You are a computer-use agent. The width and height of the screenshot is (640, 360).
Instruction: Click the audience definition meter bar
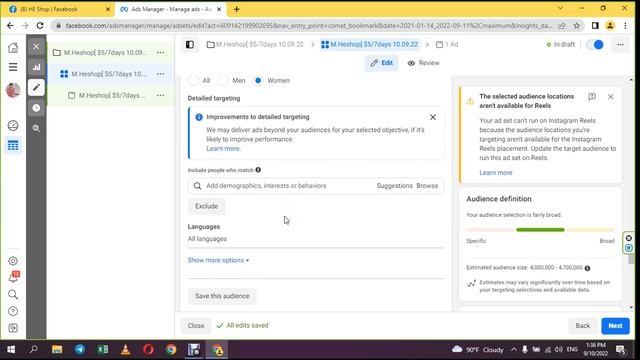(540, 230)
